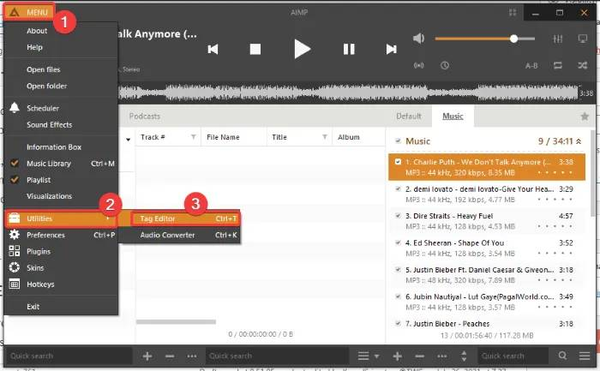Click the monitor icon next to the equalizer
The image size is (600, 371).
click(x=582, y=39)
